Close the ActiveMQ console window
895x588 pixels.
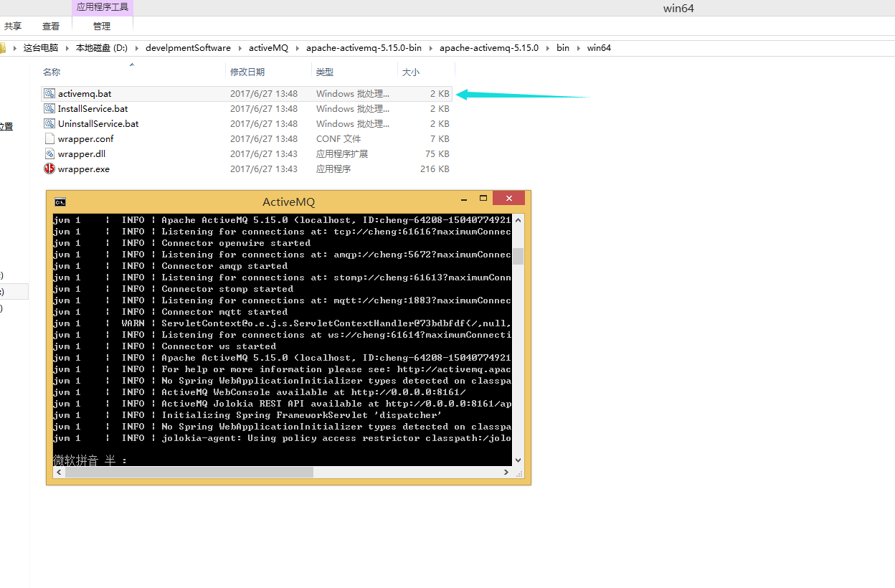(x=509, y=199)
